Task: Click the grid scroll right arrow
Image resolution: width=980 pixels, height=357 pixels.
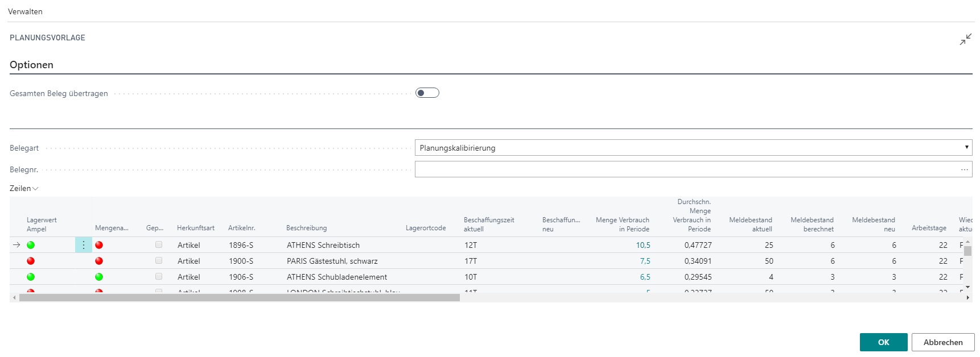Action: point(968,297)
